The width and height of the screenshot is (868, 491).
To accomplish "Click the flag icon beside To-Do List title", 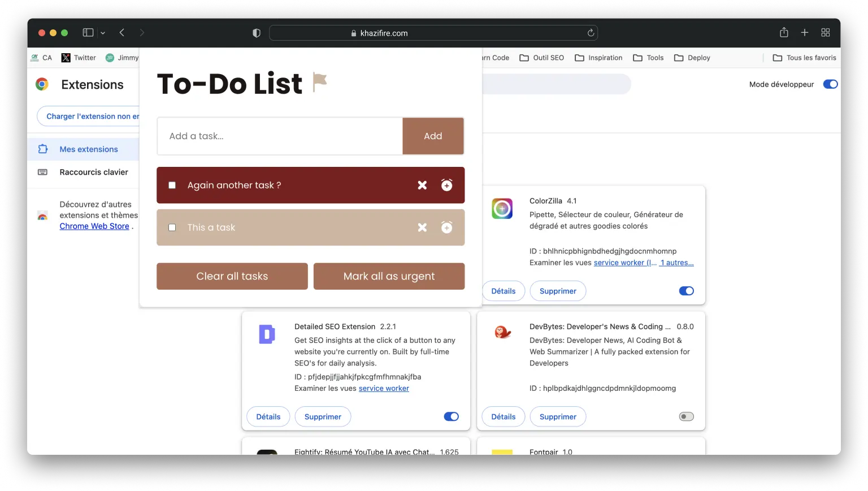I will tap(320, 83).
